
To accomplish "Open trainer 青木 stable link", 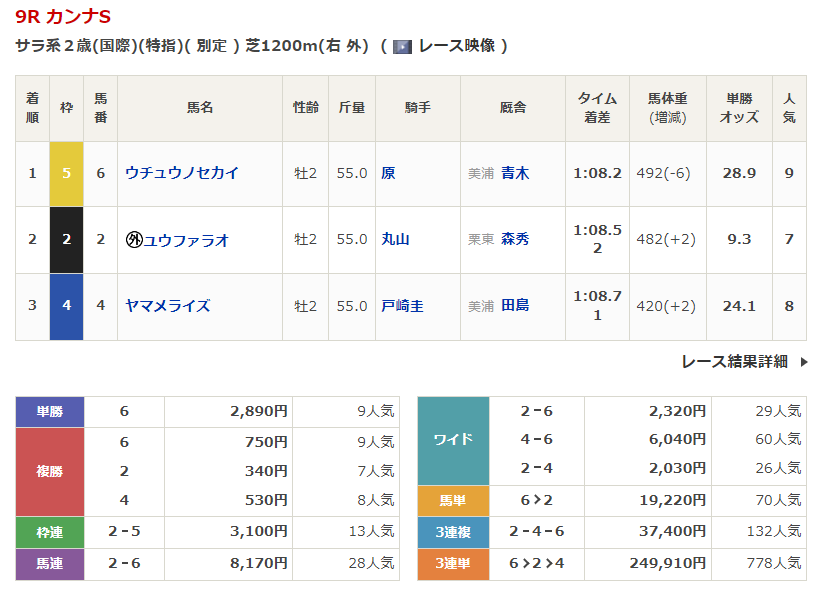I will tap(515, 173).
